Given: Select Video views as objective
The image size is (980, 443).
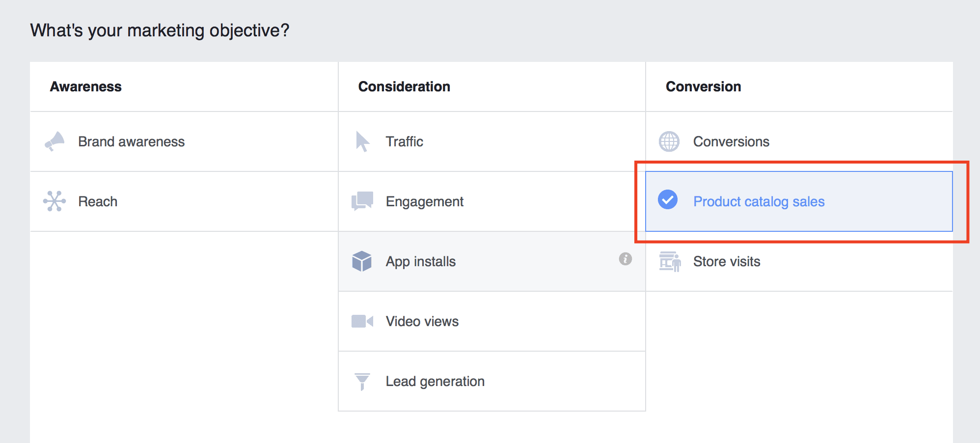Looking at the screenshot, I should (422, 321).
